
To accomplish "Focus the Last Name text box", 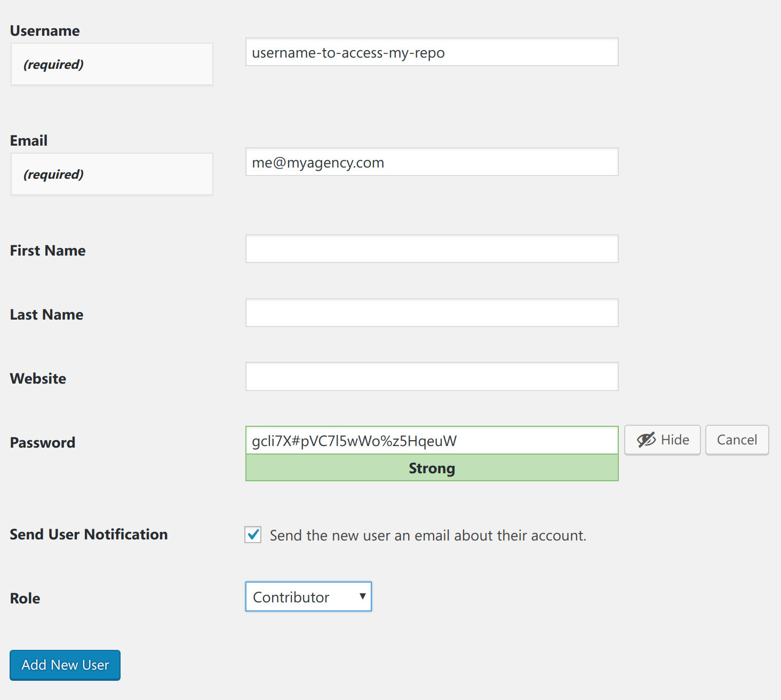I will (x=432, y=313).
